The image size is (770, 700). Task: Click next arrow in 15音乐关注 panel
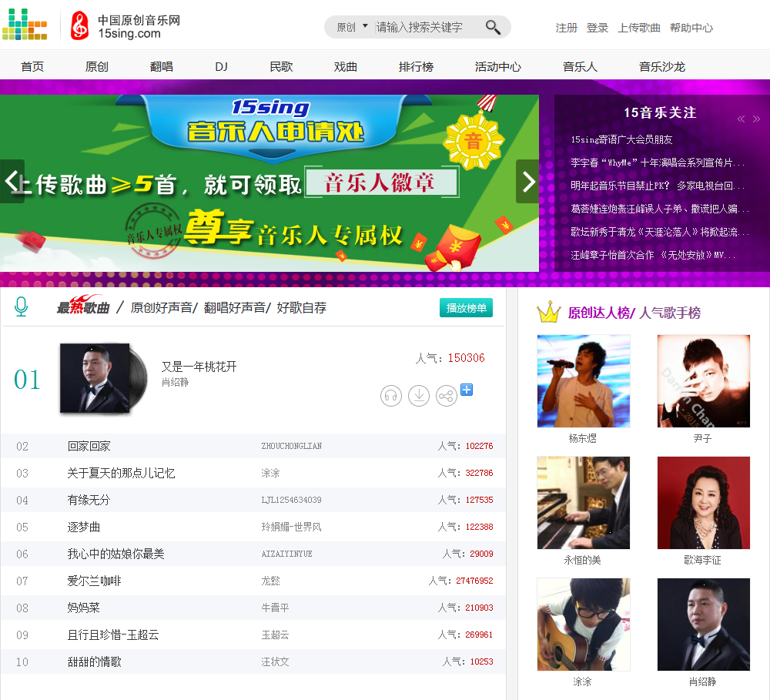coord(756,119)
